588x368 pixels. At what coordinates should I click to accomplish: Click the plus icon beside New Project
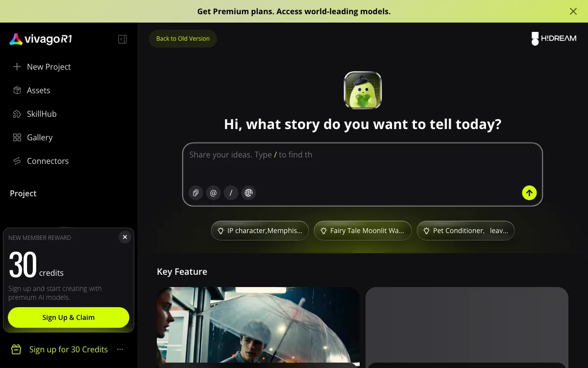tap(17, 67)
